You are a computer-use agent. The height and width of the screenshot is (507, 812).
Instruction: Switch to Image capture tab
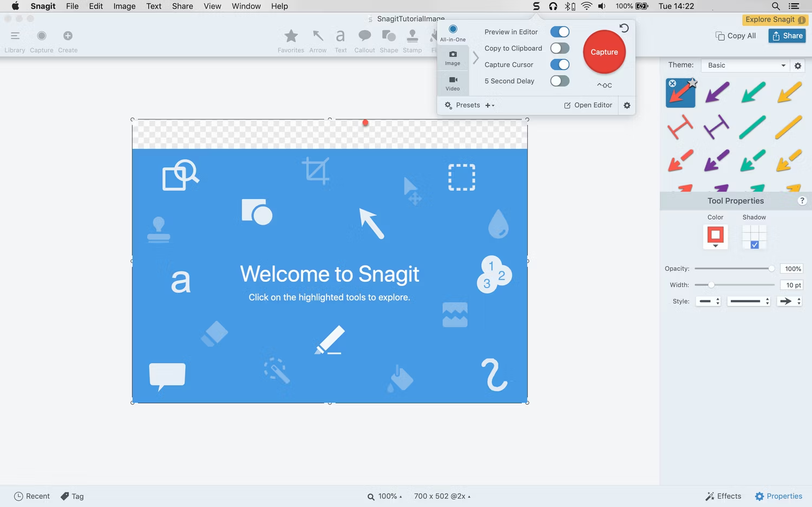[x=453, y=58]
